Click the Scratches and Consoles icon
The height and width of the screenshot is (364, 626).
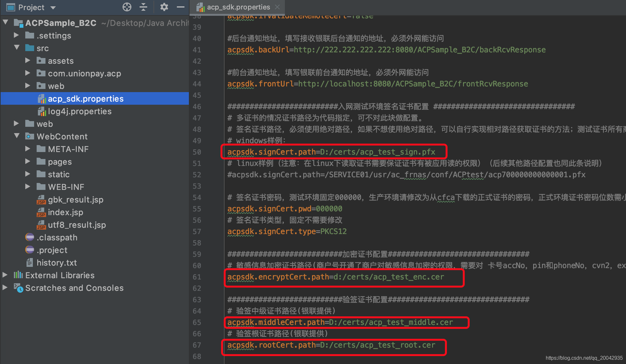pyautogui.click(x=18, y=288)
